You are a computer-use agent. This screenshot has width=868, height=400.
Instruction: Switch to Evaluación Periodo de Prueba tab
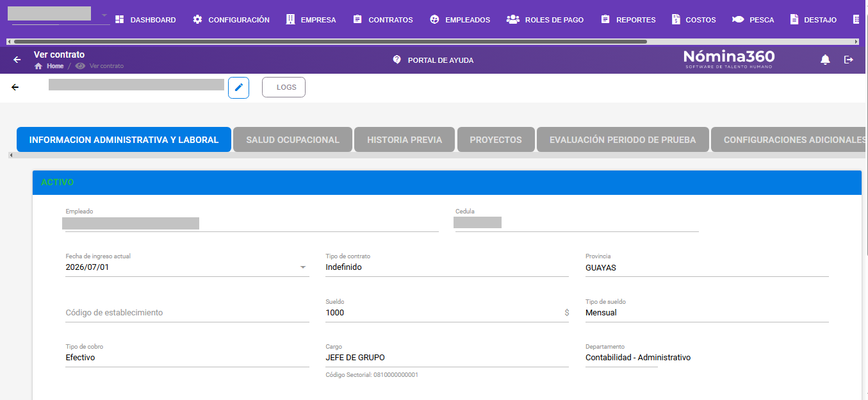[x=623, y=140]
